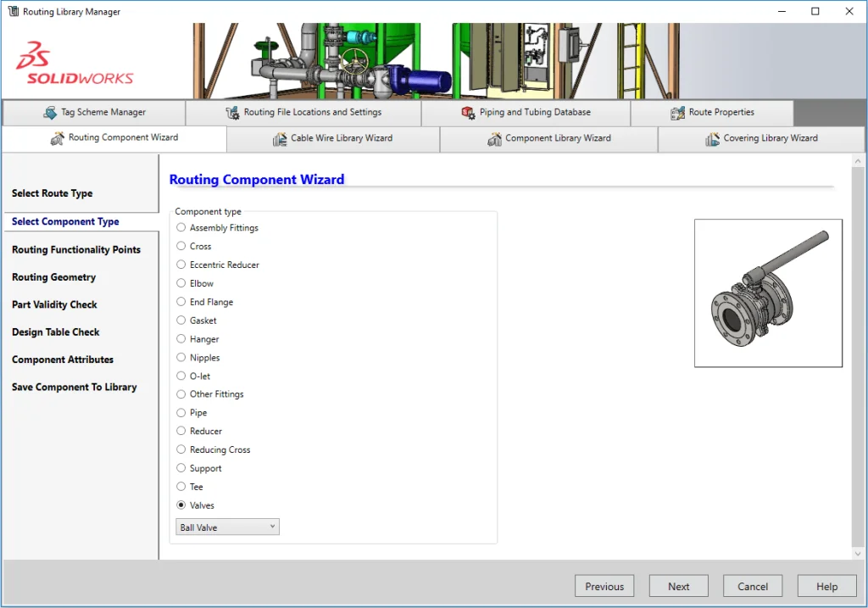
Task: Go to Routing Functionality Points step
Action: [x=76, y=250]
